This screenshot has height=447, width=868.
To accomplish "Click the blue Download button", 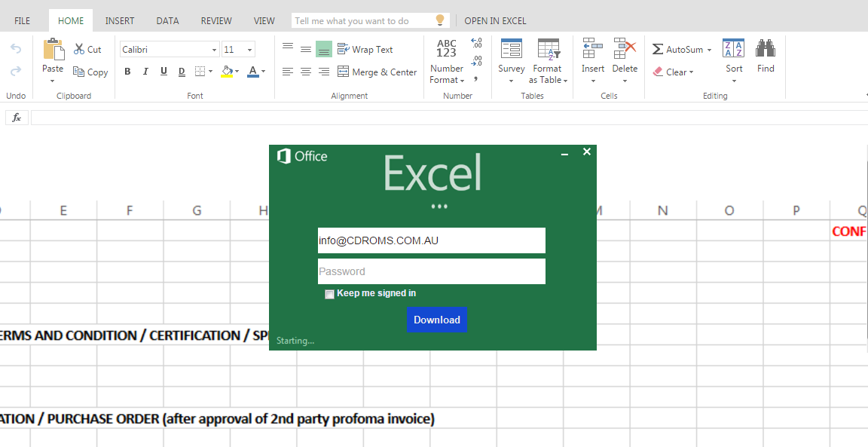I will pyautogui.click(x=437, y=320).
